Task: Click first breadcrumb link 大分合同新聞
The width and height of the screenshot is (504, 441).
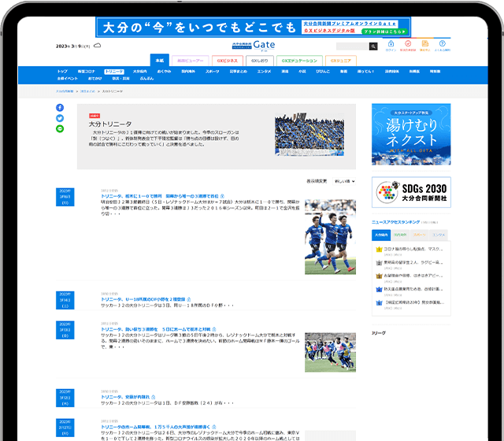Action: pyautogui.click(x=65, y=91)
